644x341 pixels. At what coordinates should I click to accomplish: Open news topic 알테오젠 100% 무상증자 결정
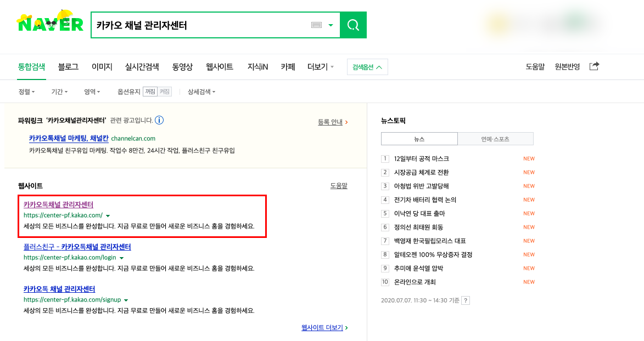pyautogui.click(x=433, y=254)
